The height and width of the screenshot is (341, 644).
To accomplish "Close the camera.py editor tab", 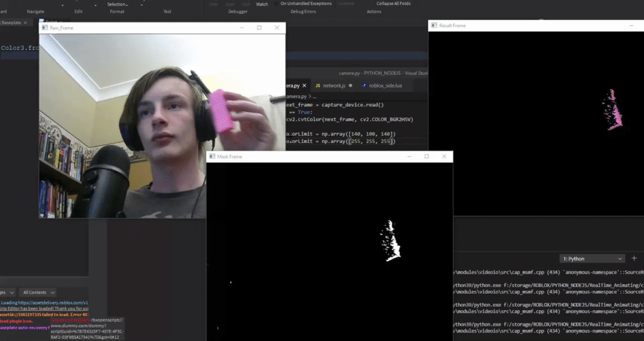I will 305,86.
